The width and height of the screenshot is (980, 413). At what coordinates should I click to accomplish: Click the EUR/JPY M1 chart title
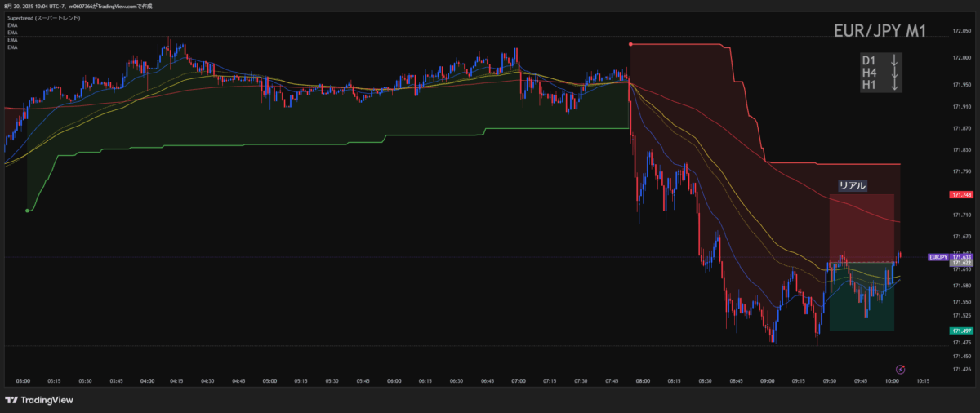880,31
